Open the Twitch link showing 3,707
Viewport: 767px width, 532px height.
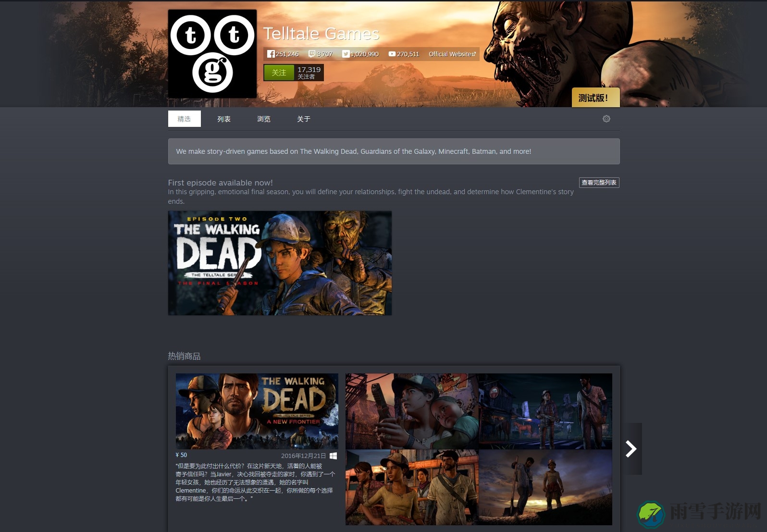[x=321, y=54]
